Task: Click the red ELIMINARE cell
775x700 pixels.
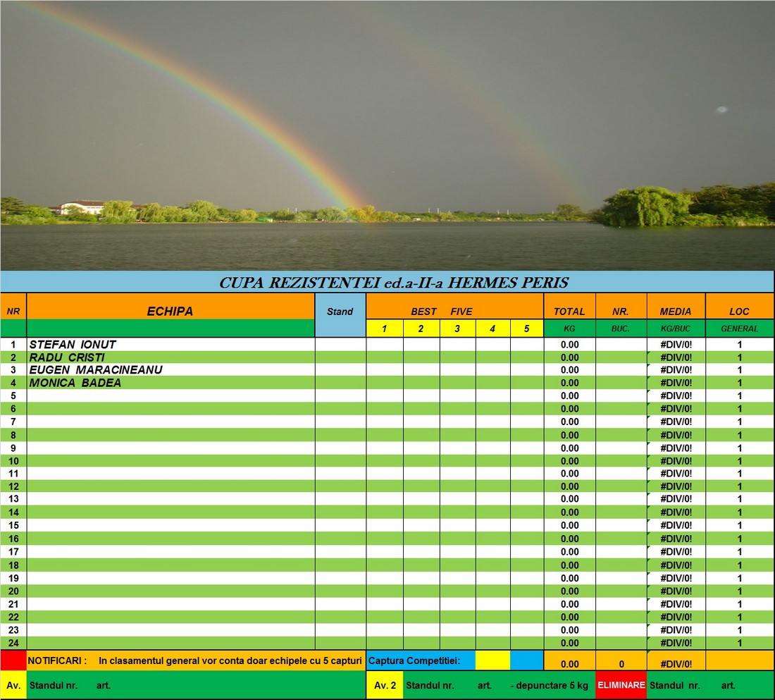Action: 621,684
